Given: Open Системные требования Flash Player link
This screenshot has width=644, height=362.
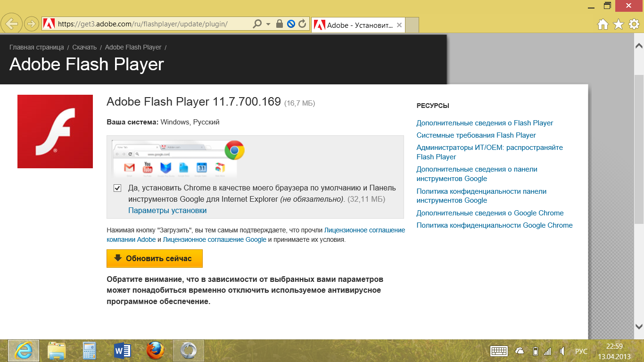Looking at the screenshot, I should coord(476,135).
